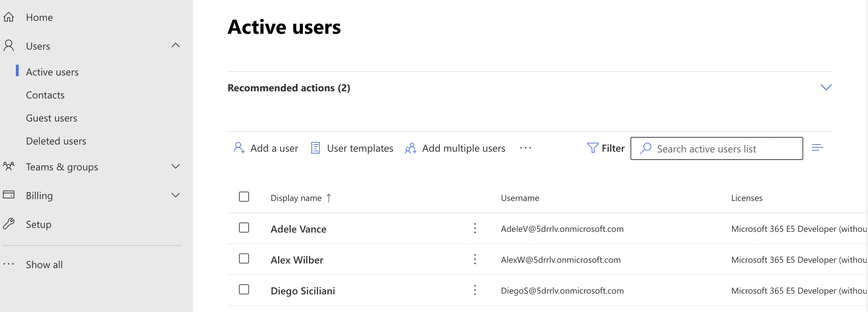The height and width of the screenshot is (312, 868).
Task: Collapse the Users navigation section
Action: (x=175, y=45)
